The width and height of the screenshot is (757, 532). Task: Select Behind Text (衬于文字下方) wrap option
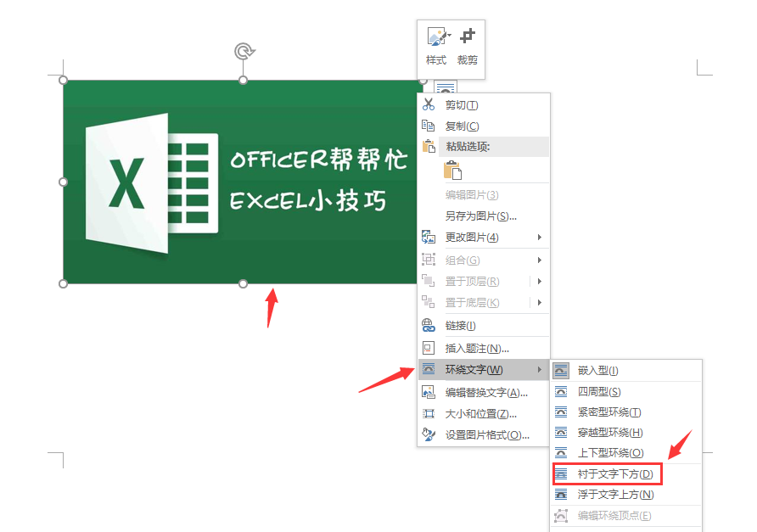614,473
